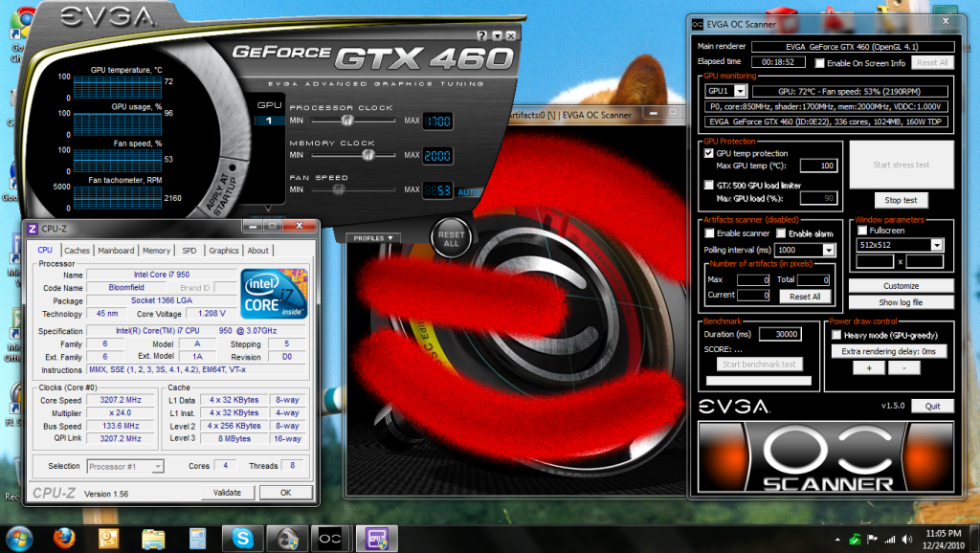Enable Heavy mode (GPU-greedy)

(x=836, y=335)
